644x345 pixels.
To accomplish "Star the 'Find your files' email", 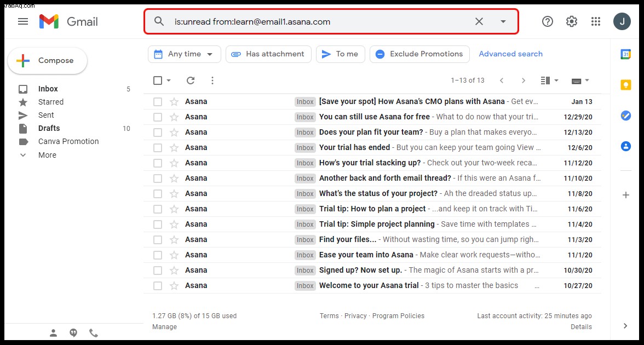I will pyautogui.click(x=174, y=240).
